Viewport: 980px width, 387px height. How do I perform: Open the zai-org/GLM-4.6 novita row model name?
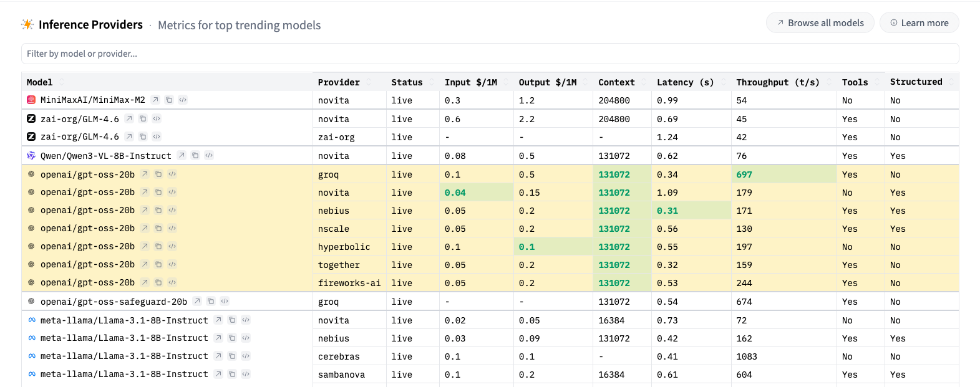79,118
